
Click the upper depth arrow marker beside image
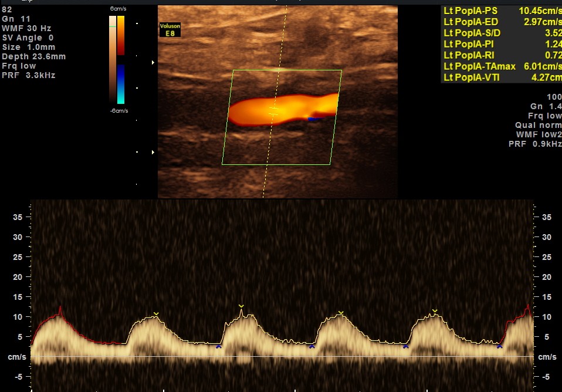coord(154,62)
